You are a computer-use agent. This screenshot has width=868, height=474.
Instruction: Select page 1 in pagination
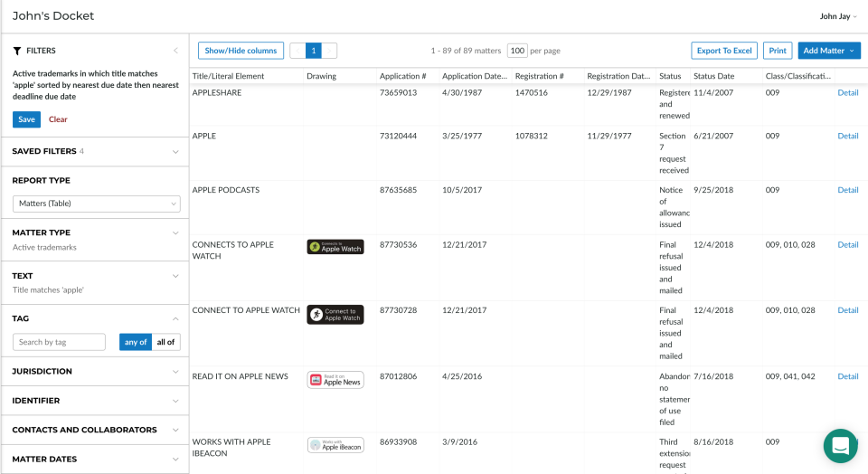[x=314, y=51]
